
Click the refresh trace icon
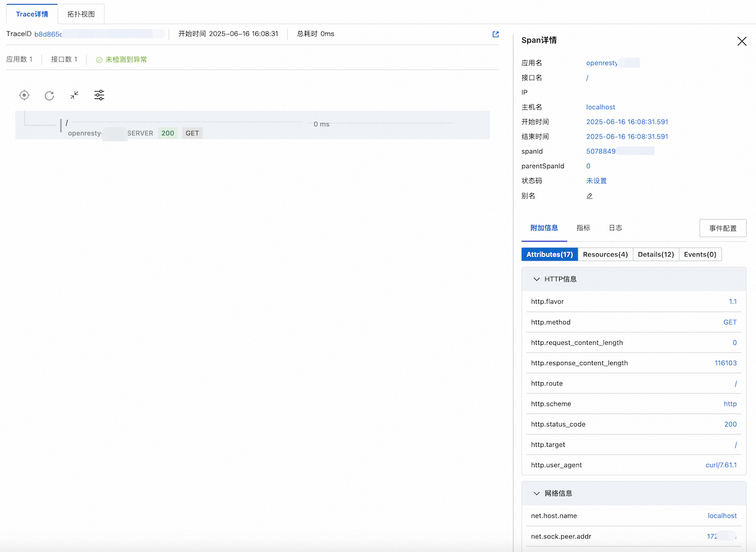pos(49,95)
